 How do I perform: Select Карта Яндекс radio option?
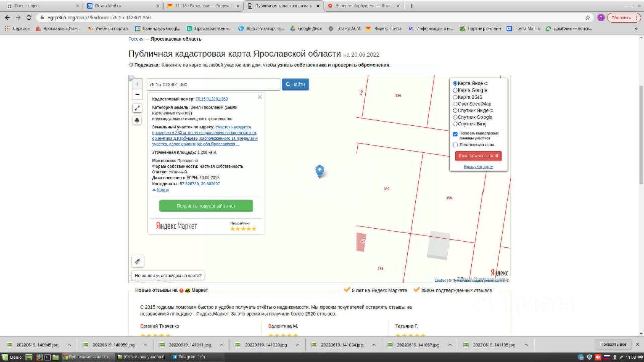tap(455, 83)
